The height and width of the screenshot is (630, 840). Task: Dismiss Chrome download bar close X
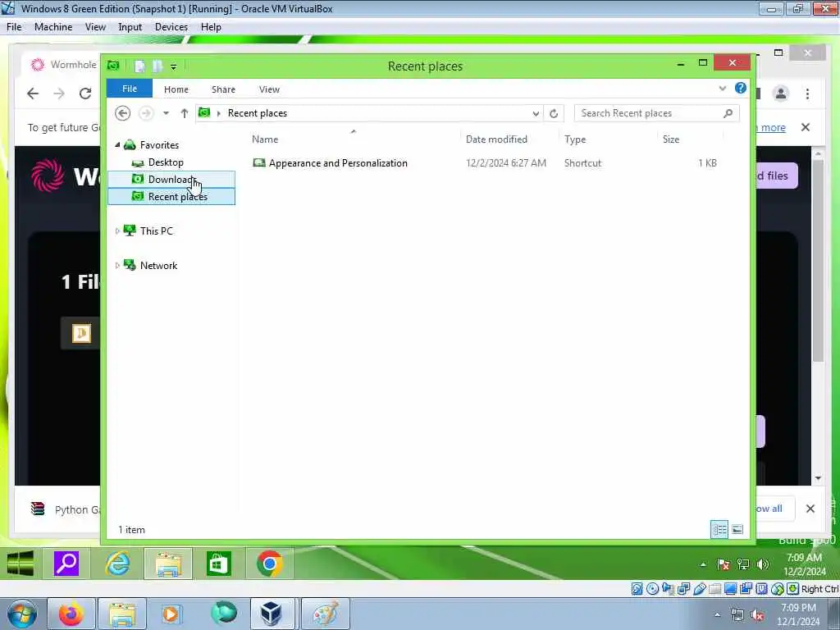point(810,509)
